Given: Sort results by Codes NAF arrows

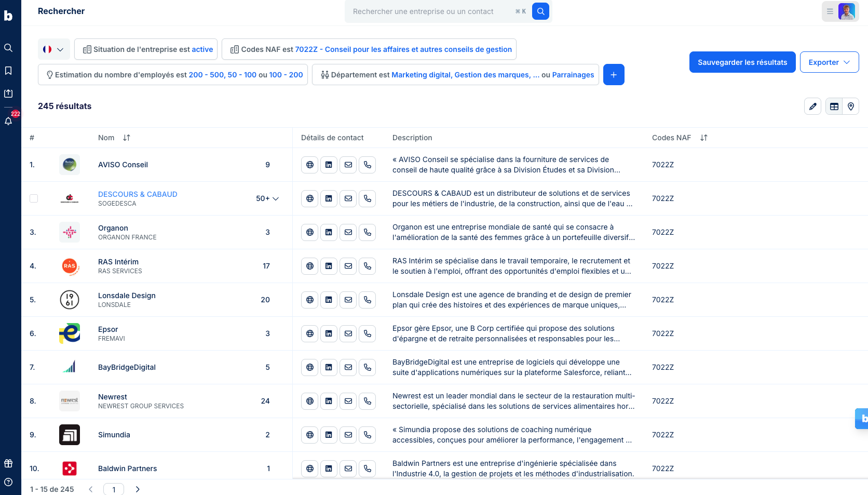Looking at the screenshot, I should [704, 138].
